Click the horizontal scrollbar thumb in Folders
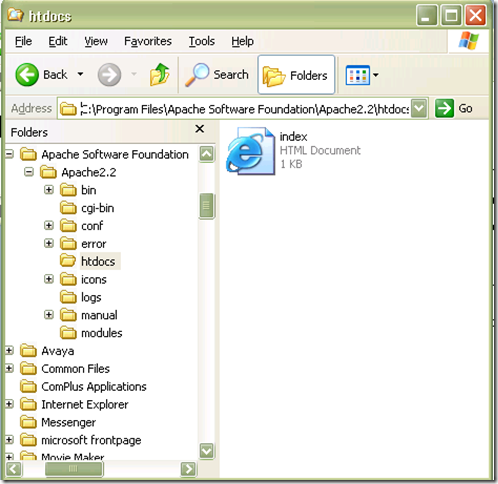 pyautogui.click(x=74, y=469)
